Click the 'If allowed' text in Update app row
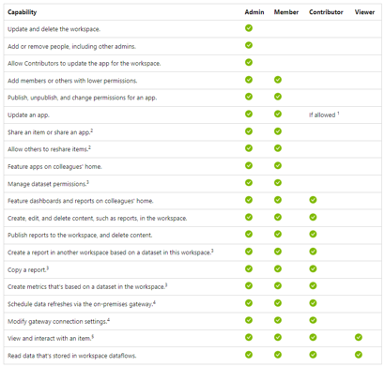The height and width of the screenshot is (367, 385). (x=324, y=115)
